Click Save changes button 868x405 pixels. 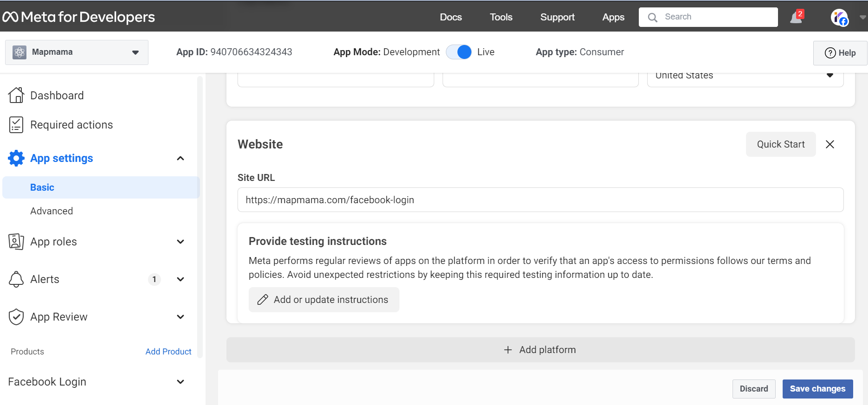point(817,389)
